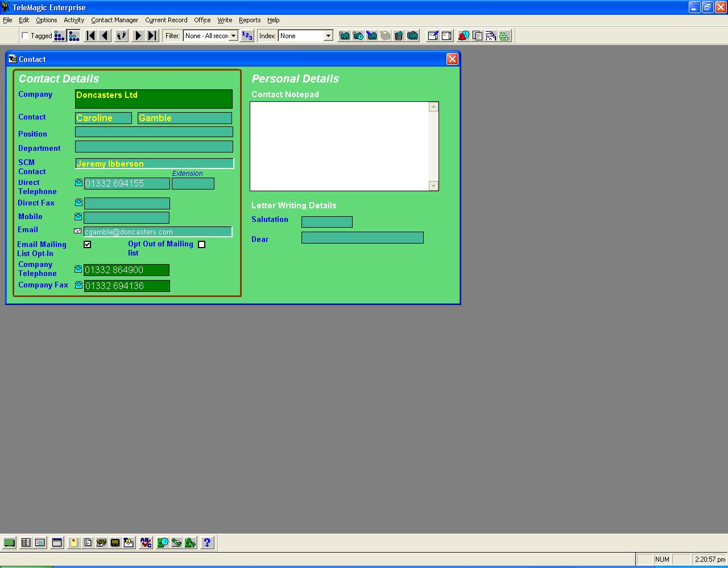Click the Salutation input field

(x=327, y=222)
